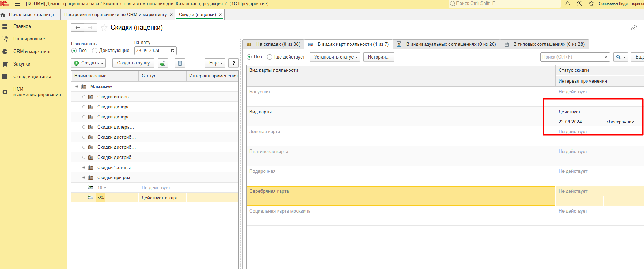The image size is (644, 269).
Task: Click the История button
Action: click(378, 57)
